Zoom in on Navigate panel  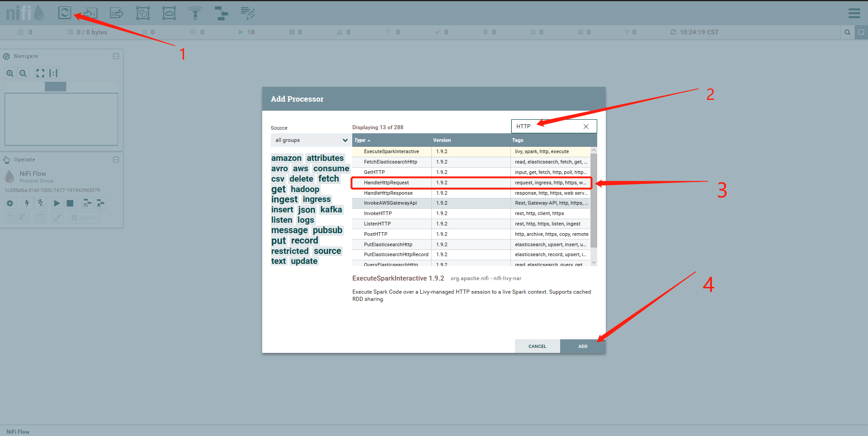(x=10, y=73)
